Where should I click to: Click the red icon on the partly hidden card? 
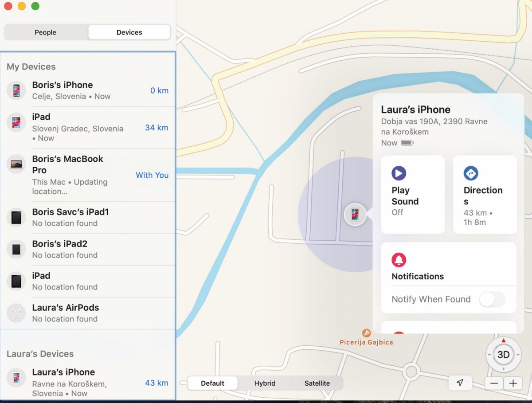tap(399, 332)
